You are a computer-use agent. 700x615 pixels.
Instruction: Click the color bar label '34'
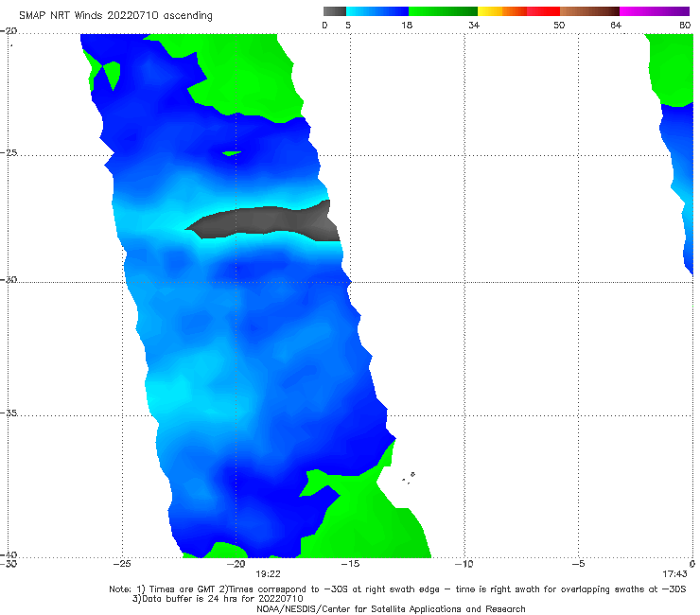474,25
